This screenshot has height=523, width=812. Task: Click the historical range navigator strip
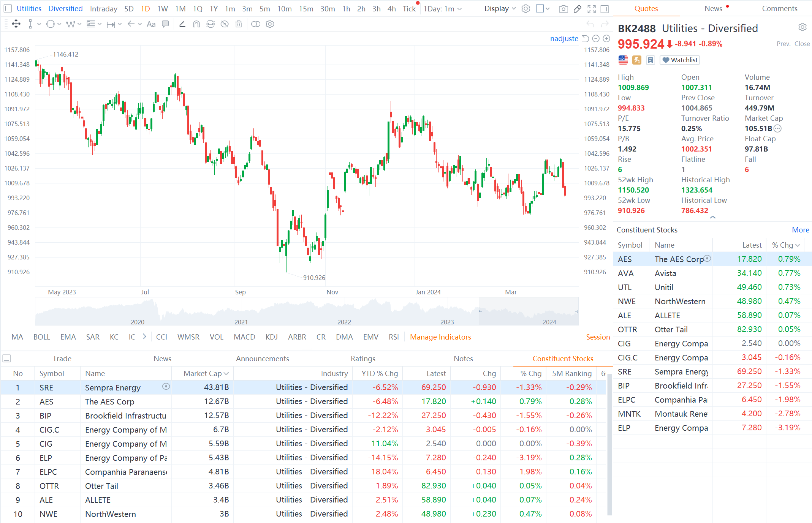(x=307, y=311)
